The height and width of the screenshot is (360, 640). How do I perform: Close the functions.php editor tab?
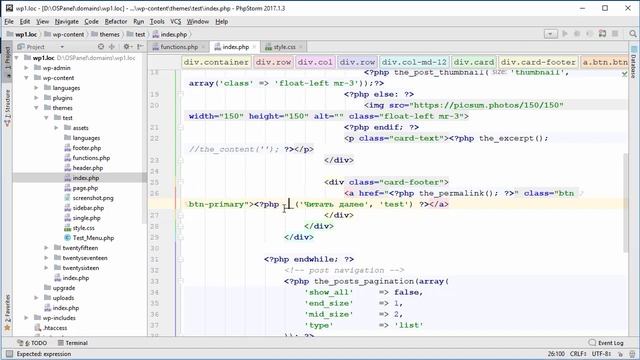203,47
